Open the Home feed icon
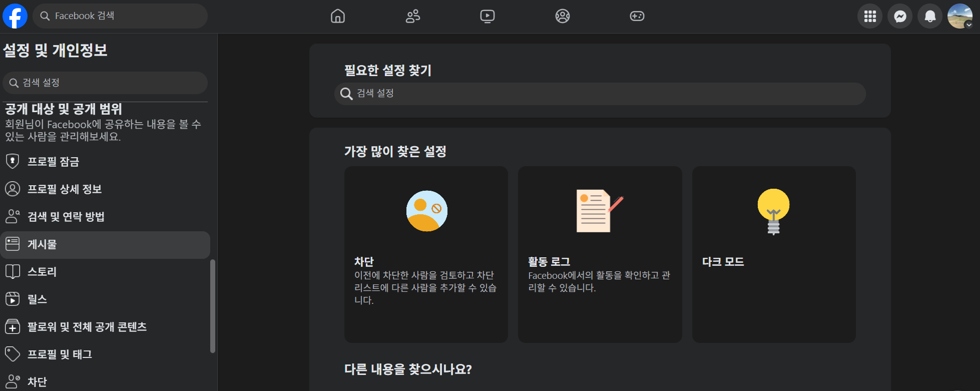The image size is (980, 391). (338, 16)
